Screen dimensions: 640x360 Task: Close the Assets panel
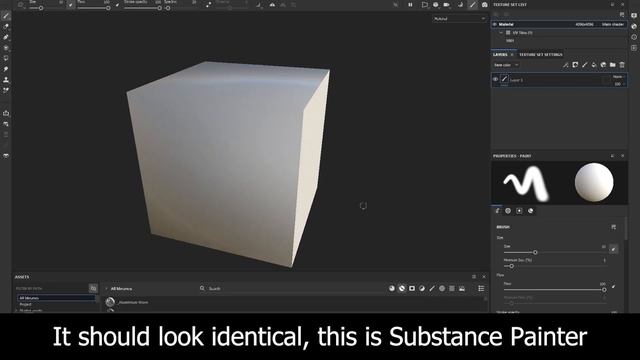click(x=484, y=277)
